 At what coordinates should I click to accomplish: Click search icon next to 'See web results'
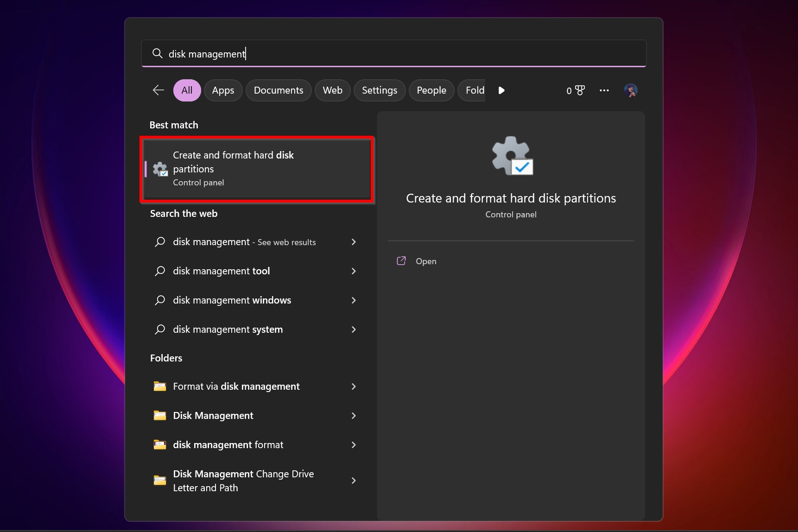pyautogui.click(x=160, y=242)
